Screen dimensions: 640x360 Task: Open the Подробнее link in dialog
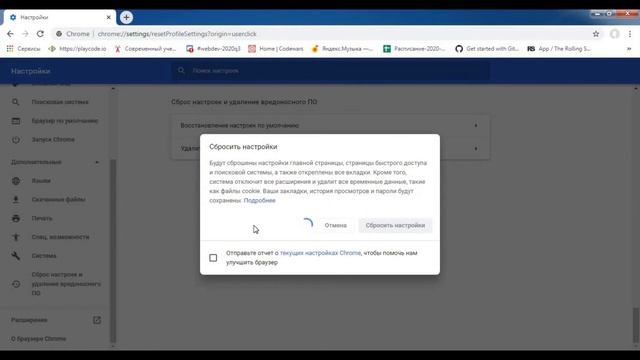pos(260,200)
